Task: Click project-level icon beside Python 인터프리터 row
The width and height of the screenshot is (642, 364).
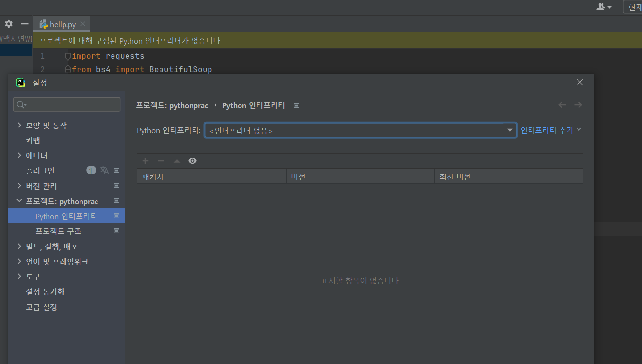Action: click(x=117, y=216)
